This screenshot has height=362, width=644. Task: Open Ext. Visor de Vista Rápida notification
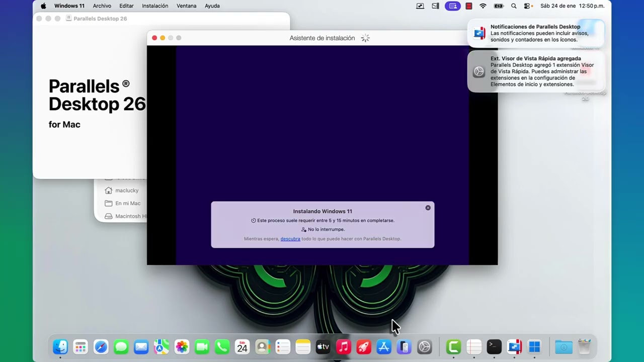(536, 71)
